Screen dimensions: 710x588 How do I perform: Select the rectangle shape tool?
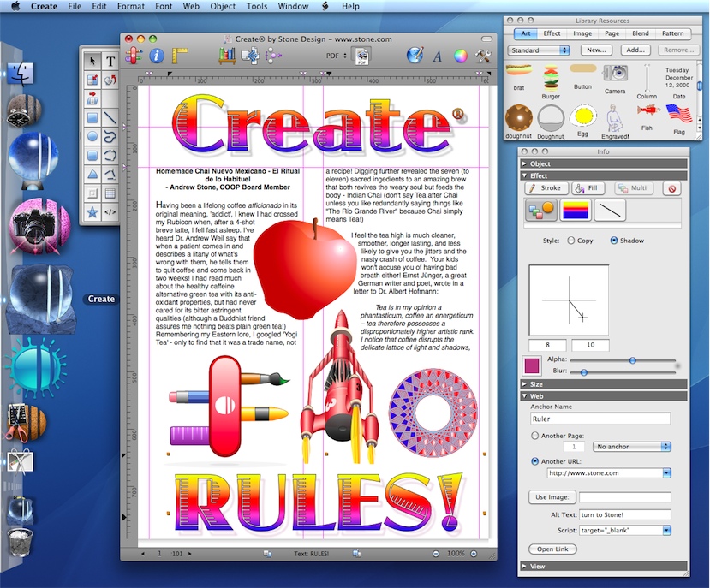point(92,118)
